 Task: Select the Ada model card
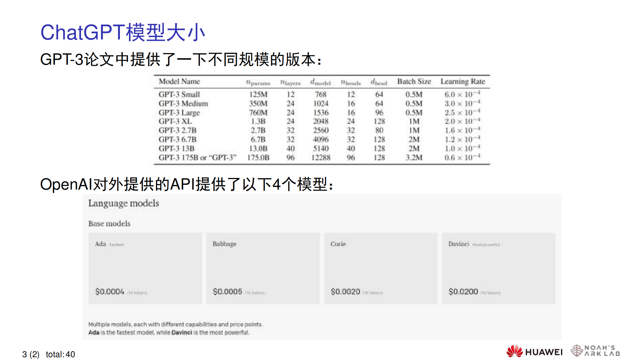[145, 269]
